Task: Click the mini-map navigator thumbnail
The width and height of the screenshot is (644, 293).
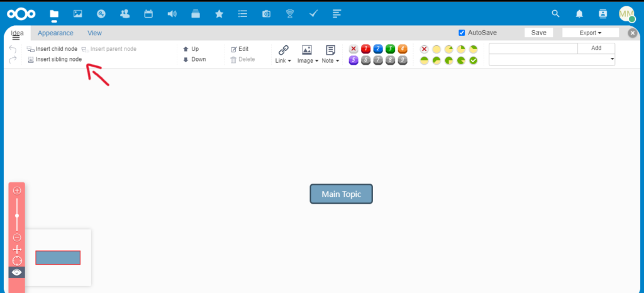Action: (58, 257)
